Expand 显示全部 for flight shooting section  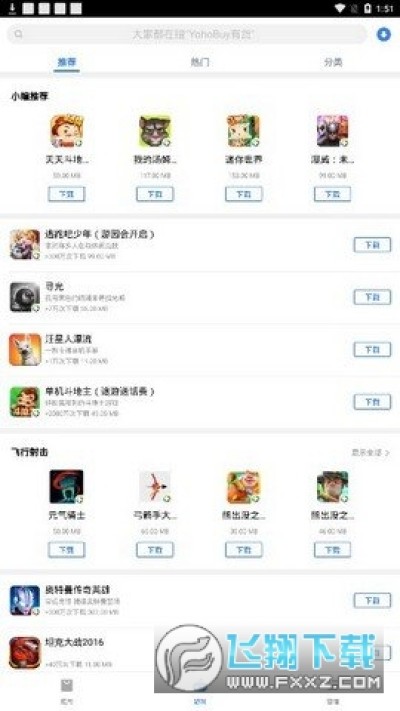pyautogui.click(x=371, y=453)
